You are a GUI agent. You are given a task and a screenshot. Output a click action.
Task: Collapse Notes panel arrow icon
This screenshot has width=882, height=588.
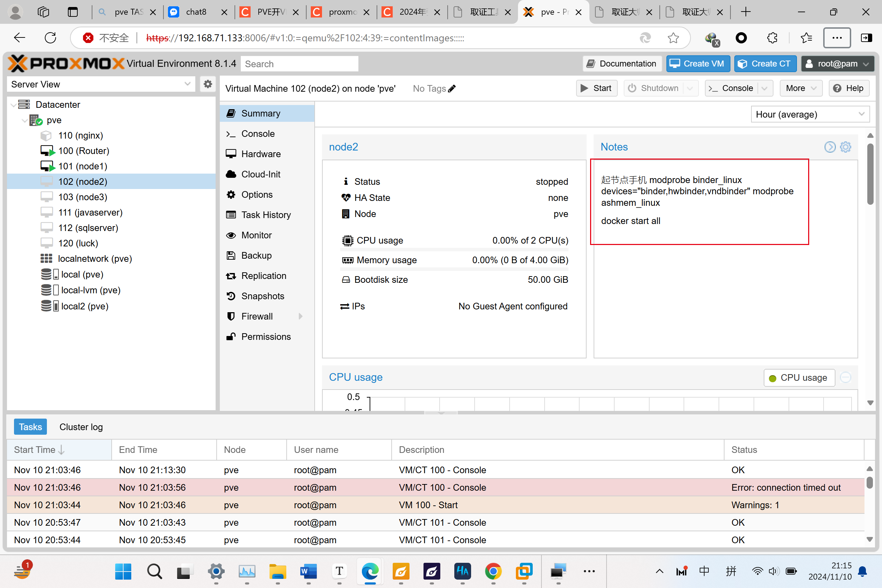[x=830, y=147]
